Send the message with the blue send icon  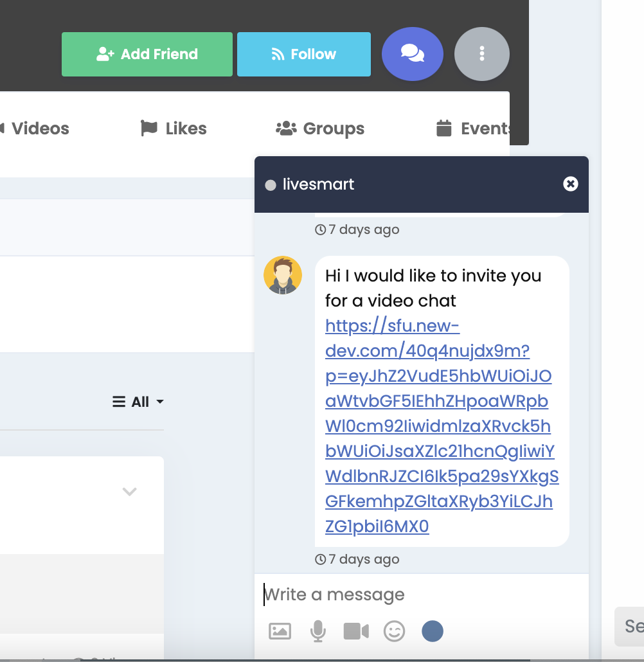(x=432, y=631)
